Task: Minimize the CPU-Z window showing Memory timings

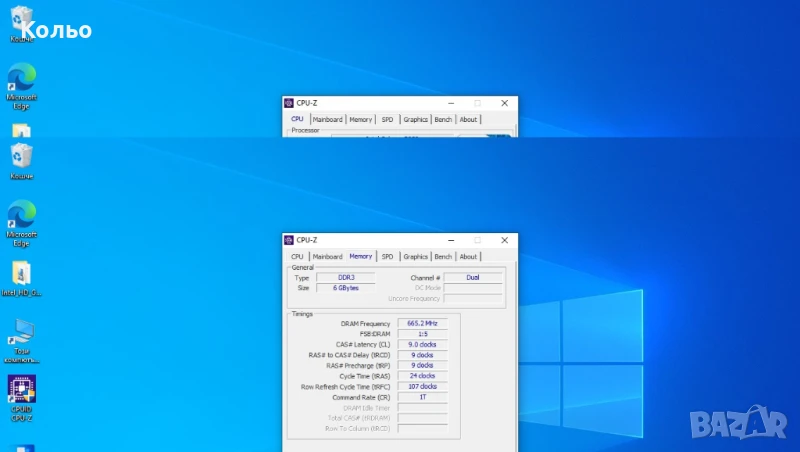Action: pyautogui.click(x=451, y=240)
